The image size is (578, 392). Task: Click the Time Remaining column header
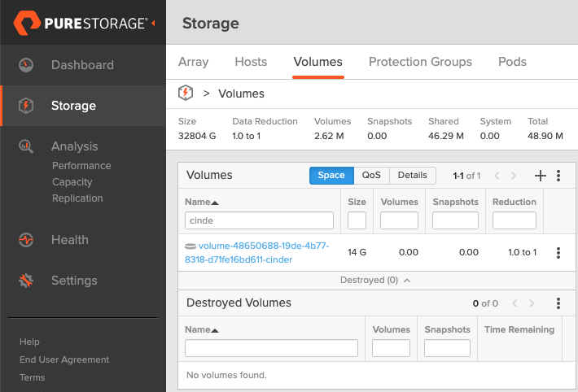(519, 329)
